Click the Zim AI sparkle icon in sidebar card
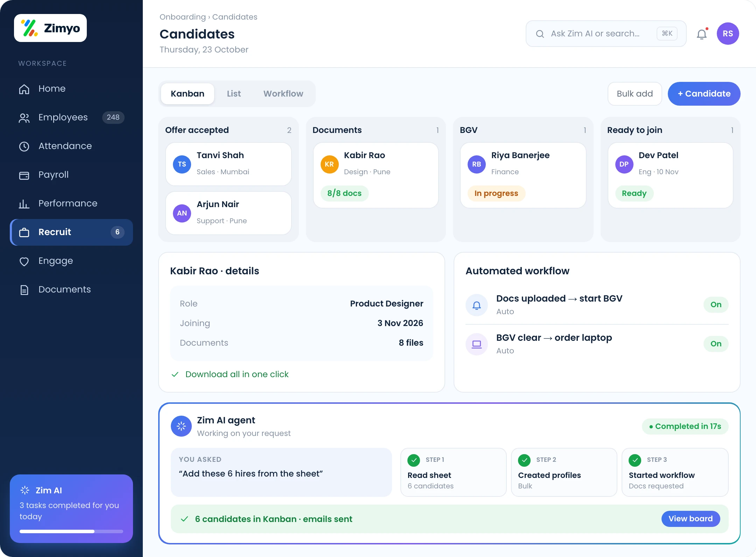756x557 pixels. [25, 490]
